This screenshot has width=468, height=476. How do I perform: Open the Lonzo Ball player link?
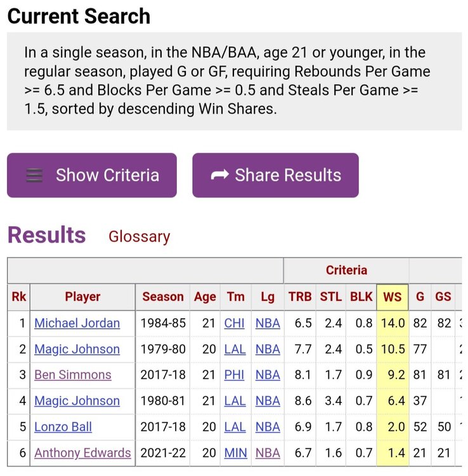click(x=63, y=426)
